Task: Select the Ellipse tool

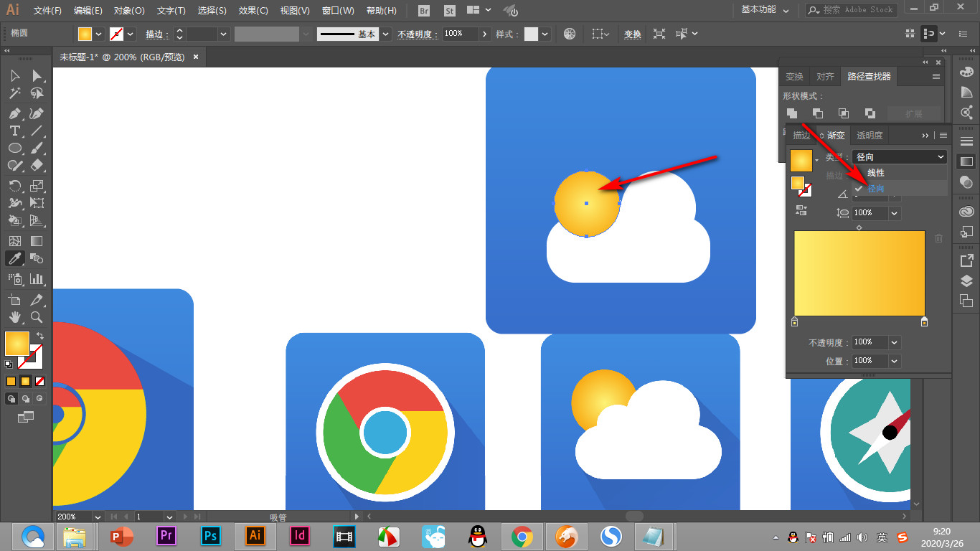Action: [x=15, y=148]
